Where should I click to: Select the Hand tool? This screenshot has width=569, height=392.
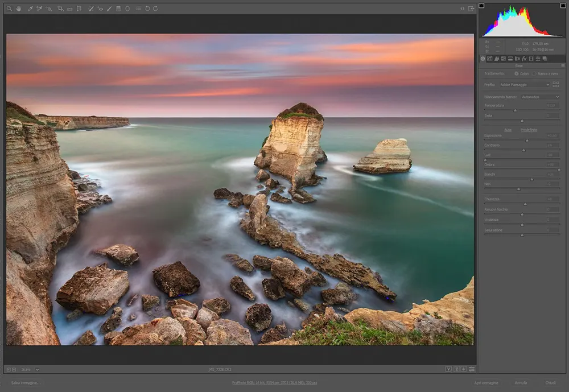tap(19, 8)
